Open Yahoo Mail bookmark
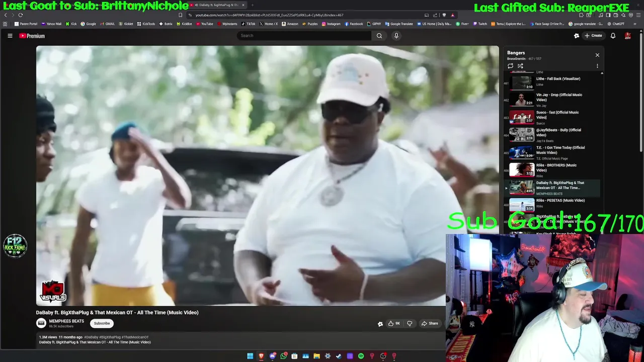This screenshot has width=644, height=362. (x=51, y=24)
